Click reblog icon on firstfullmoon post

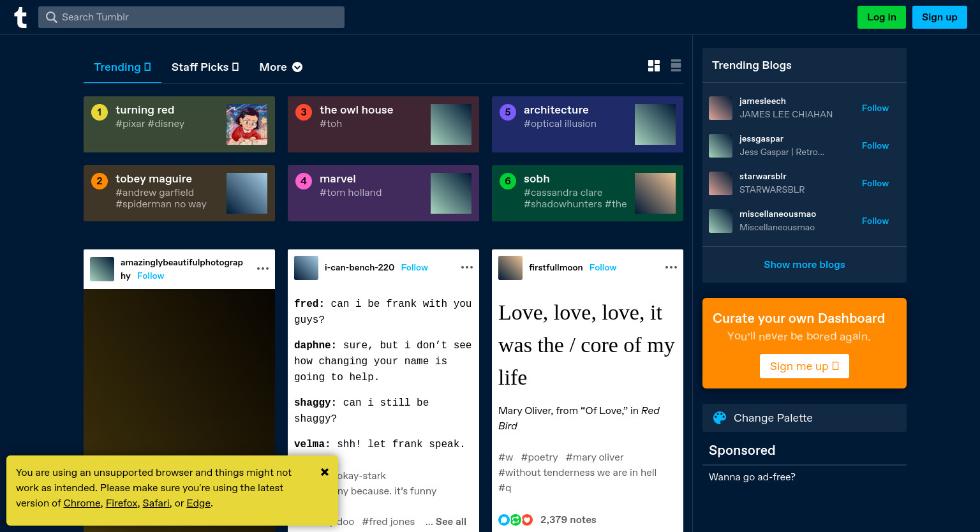[x=516, y=520]
